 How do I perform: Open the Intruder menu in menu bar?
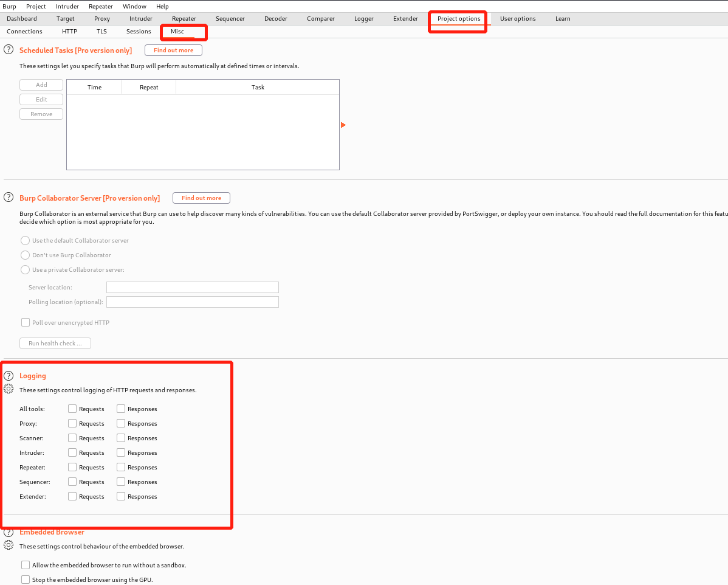click(67, 7)
